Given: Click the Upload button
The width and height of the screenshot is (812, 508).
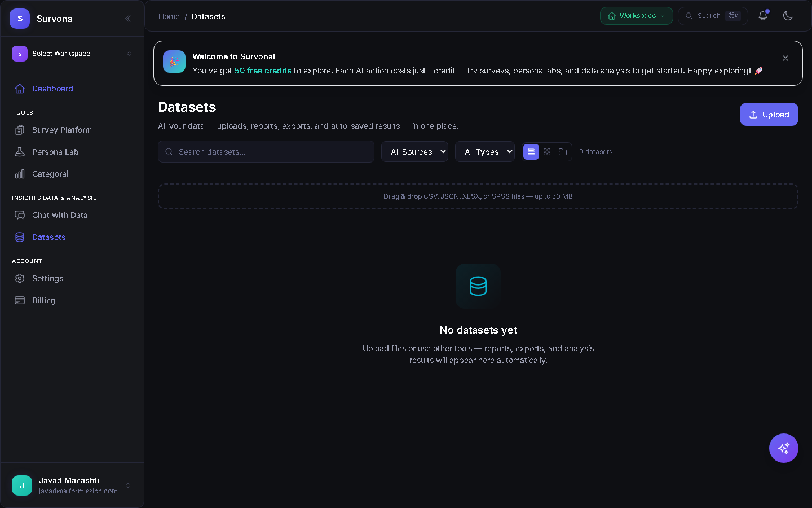Looking at the screenshot, I should click(x=769, y=114).
